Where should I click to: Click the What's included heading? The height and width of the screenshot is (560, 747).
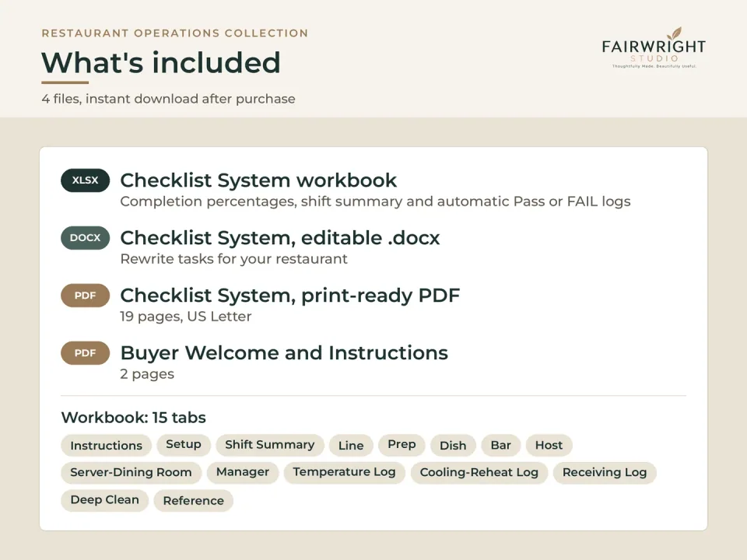click(x=161, y=62)
